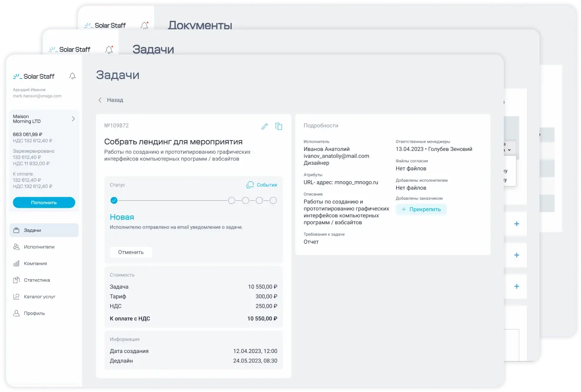Click the notification bell icon
Screen dimensions: 581x392
(x=72, y=76)
